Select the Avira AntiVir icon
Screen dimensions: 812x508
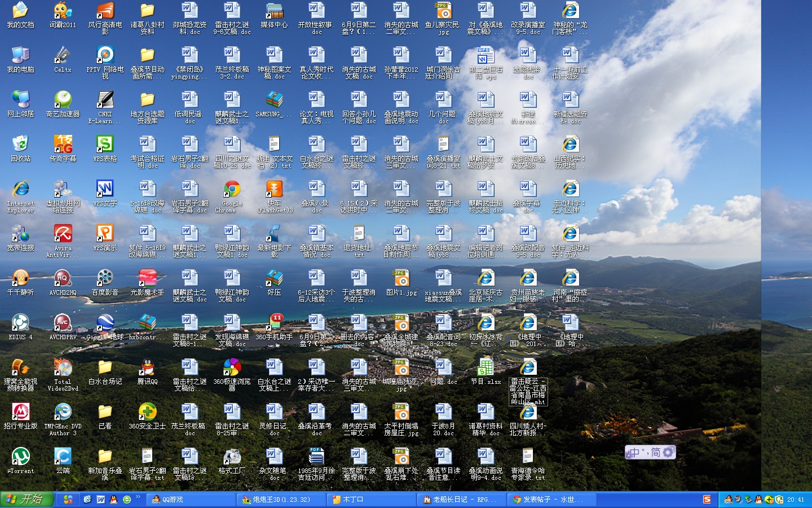[63, 241]
